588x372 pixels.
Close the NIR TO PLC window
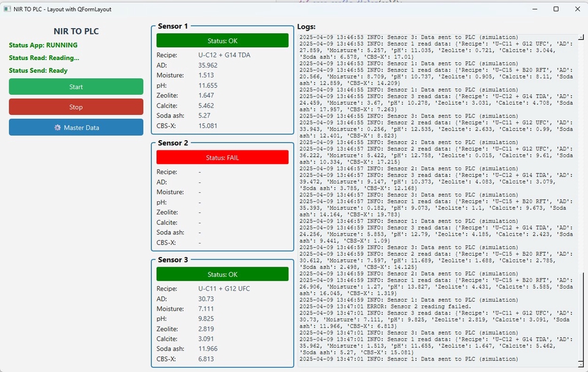coord(577,9)
